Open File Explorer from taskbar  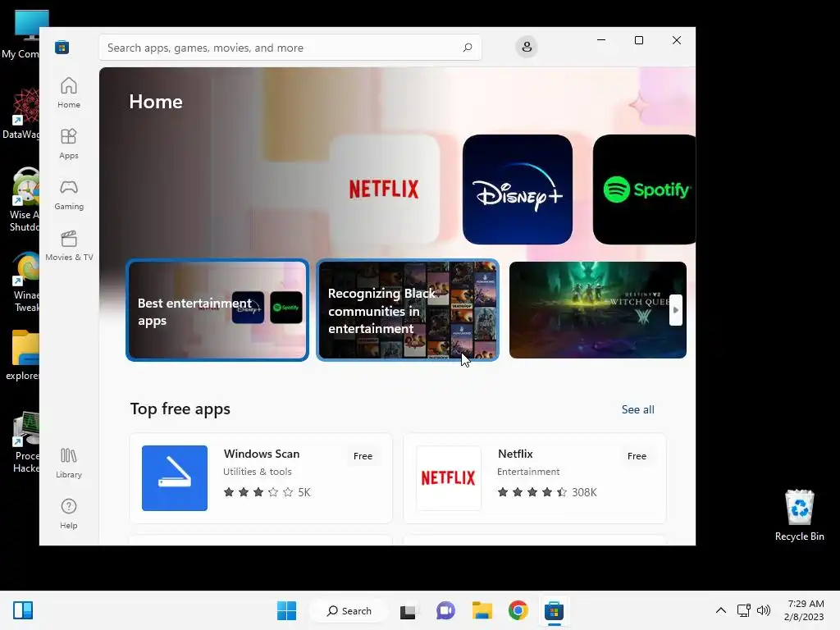pyautogui.click(x=482, y=610)
